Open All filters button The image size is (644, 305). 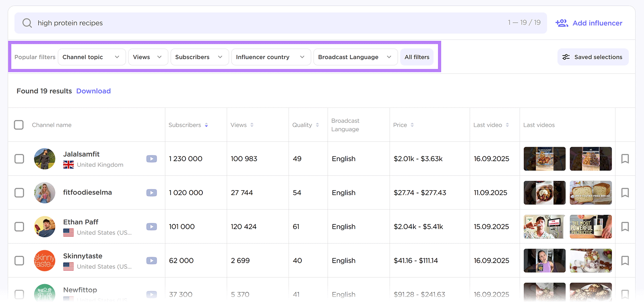coord(417,57)
